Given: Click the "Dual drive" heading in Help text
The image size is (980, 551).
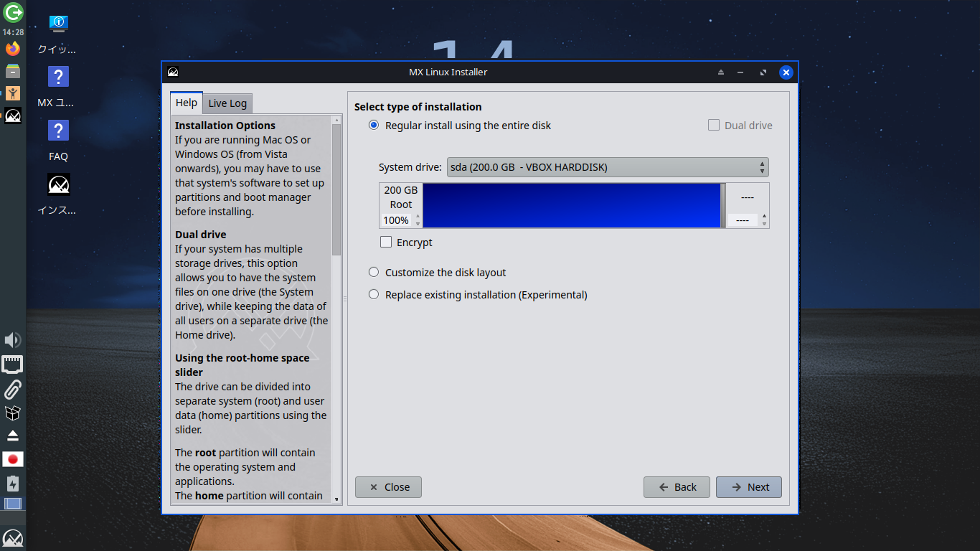Looking at the screenshot, I should (x=201, y=235).
